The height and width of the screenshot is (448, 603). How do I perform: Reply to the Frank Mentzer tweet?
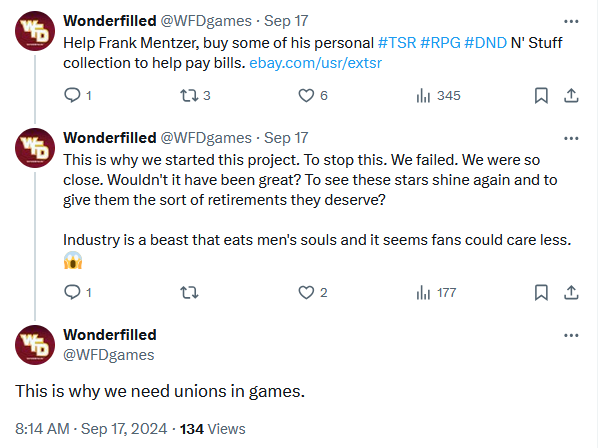click(x=72, y=96)
